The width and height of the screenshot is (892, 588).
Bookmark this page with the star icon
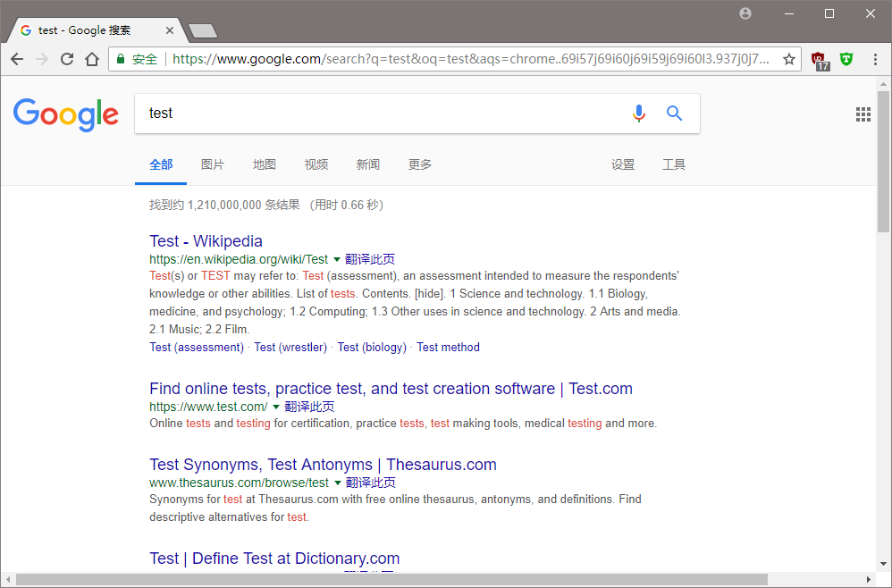[788, 59]
